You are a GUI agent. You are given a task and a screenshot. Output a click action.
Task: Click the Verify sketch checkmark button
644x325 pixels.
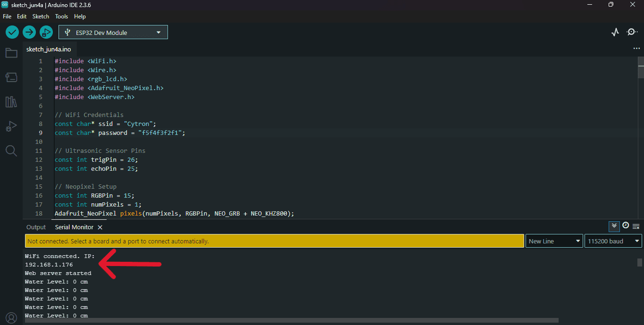tap(12, 33)
